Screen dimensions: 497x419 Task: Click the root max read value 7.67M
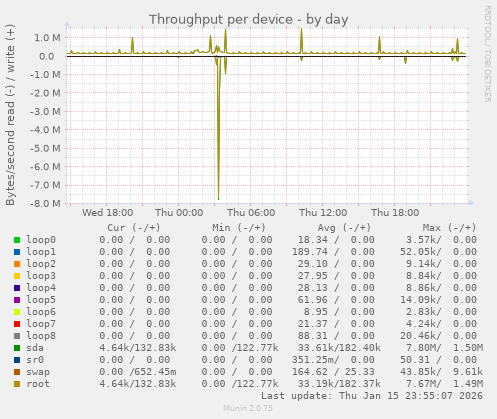click(x=423, y=384)
